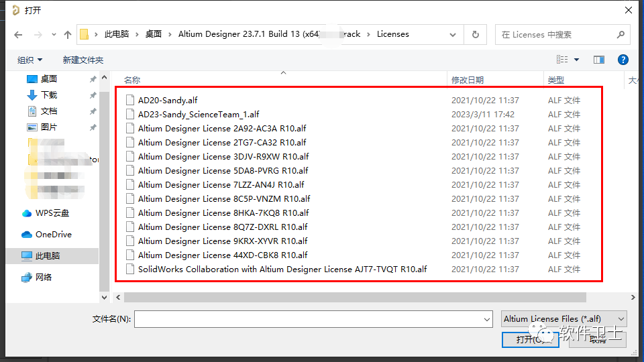Change view layout icon
The height and width of the screenshot is (362, 644).
(562, 60)
